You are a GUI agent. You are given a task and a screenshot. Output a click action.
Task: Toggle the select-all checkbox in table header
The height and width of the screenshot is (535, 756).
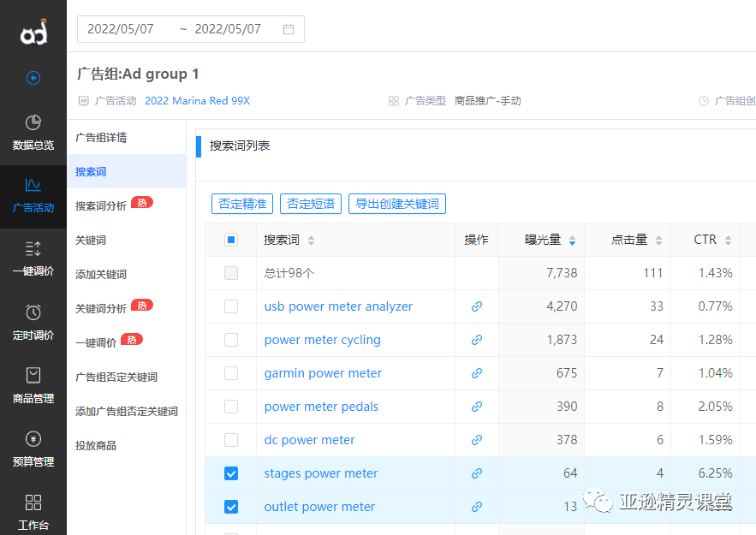(231, 240)
